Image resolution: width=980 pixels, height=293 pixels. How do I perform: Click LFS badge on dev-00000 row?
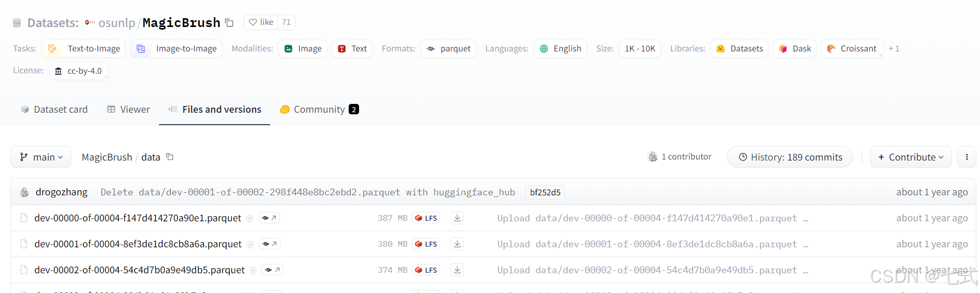coord(426,218)
